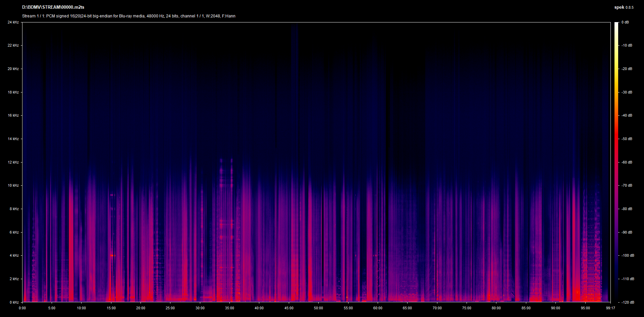Click the 0:00 time axis marker
644x317 pixels.
[22, 308]
